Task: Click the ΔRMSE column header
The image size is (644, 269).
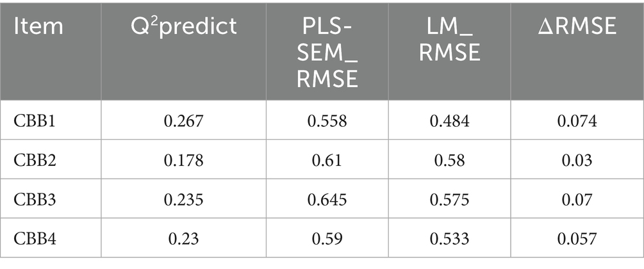Action: (577, 26)
